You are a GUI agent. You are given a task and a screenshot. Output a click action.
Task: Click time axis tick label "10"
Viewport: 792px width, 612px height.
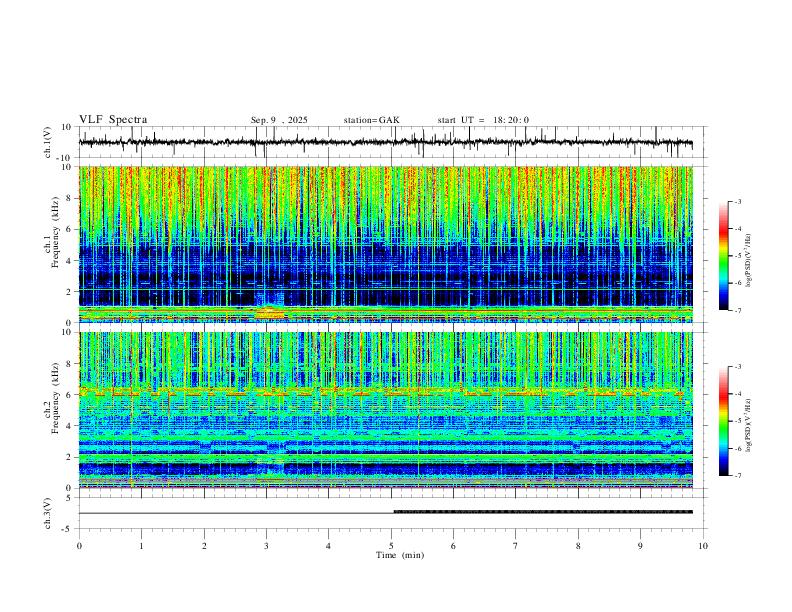point(703,546)
